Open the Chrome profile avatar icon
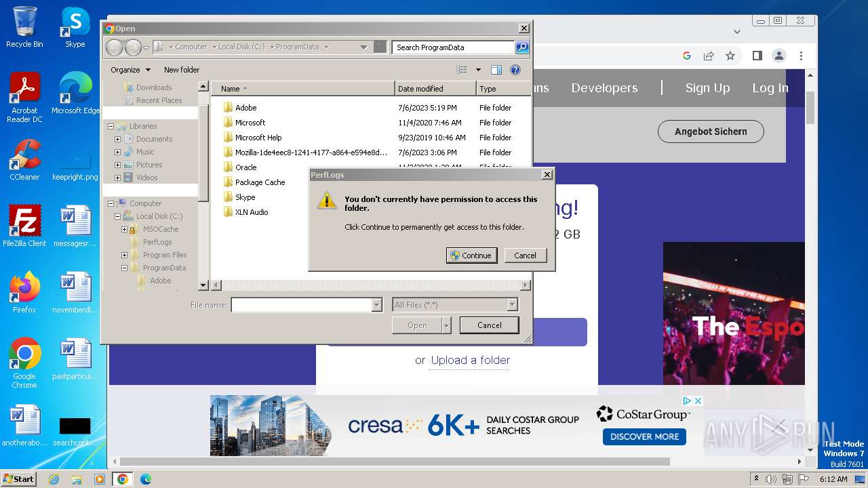The width and height of the screenshot is (868, 488). click(779, 56)
